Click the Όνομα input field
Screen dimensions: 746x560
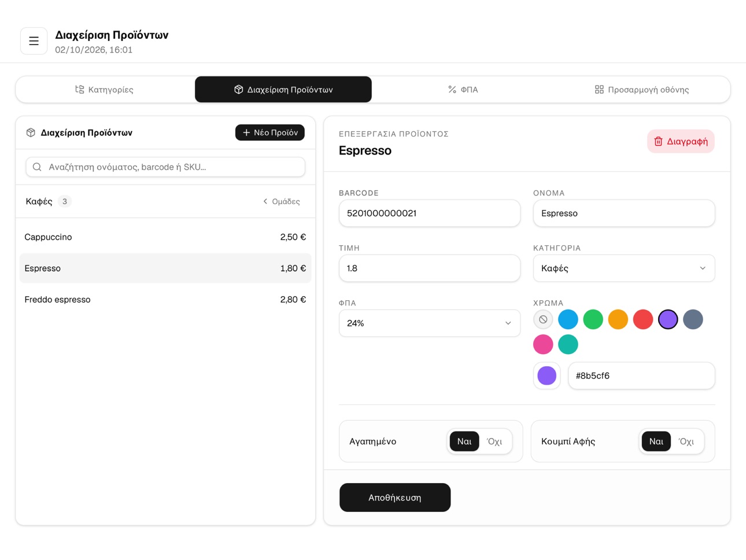coord(624,213)
